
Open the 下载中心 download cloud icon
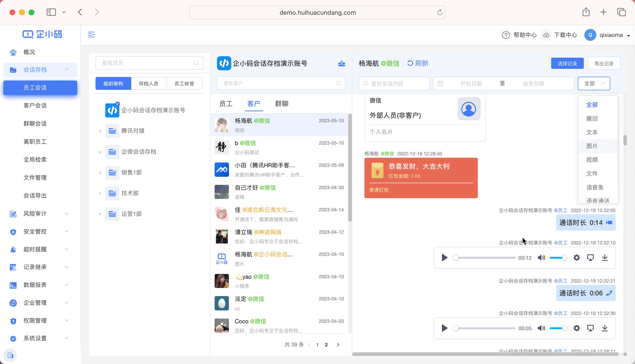[546, 35]
